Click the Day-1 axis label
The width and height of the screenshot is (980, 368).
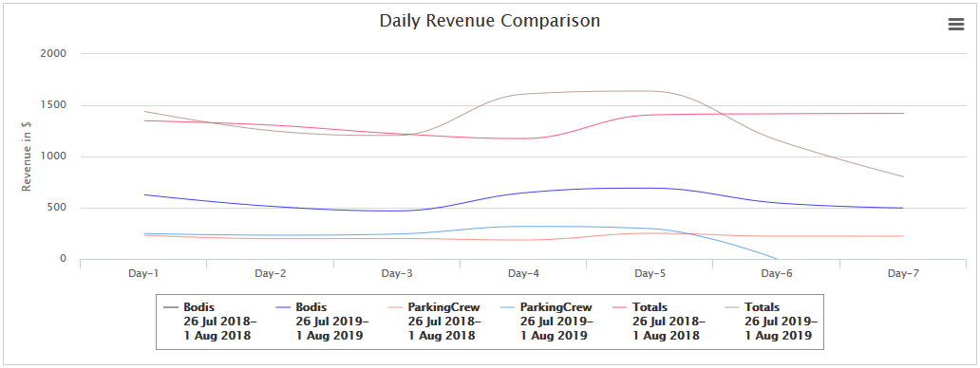tap(143, 273)
